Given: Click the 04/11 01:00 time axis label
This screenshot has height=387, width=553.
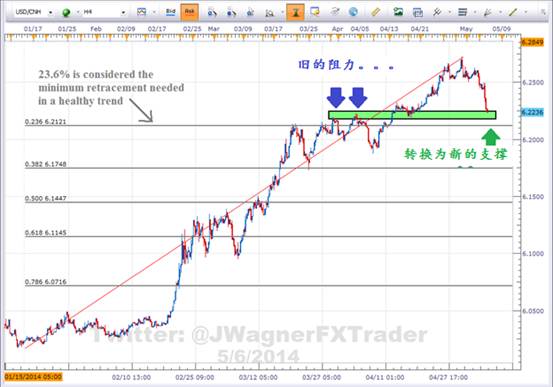Looking at the screenshot, I should (385, 377).
